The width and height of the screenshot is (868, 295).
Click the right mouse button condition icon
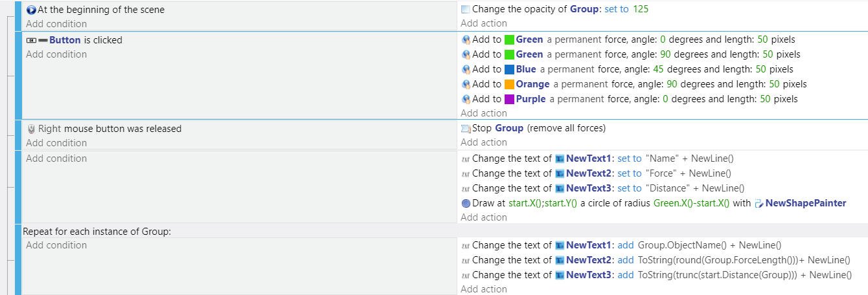point(31,129)
